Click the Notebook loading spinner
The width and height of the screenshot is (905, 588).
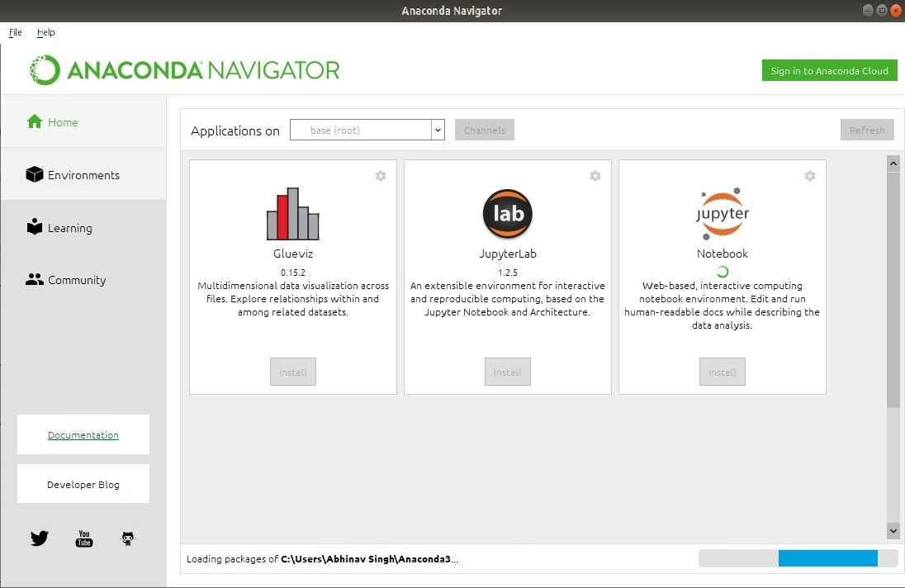[722, 272]
